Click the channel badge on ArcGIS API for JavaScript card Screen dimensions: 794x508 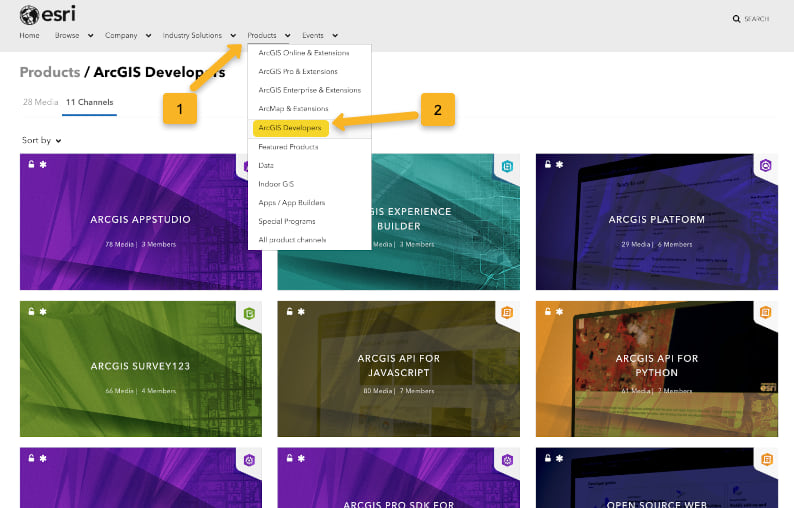tap(507, 312)
